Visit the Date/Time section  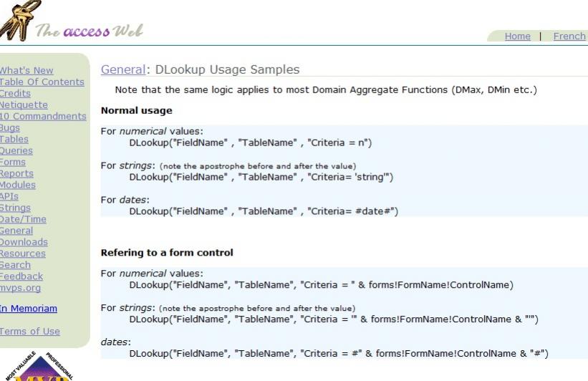(x=23, y=219)
